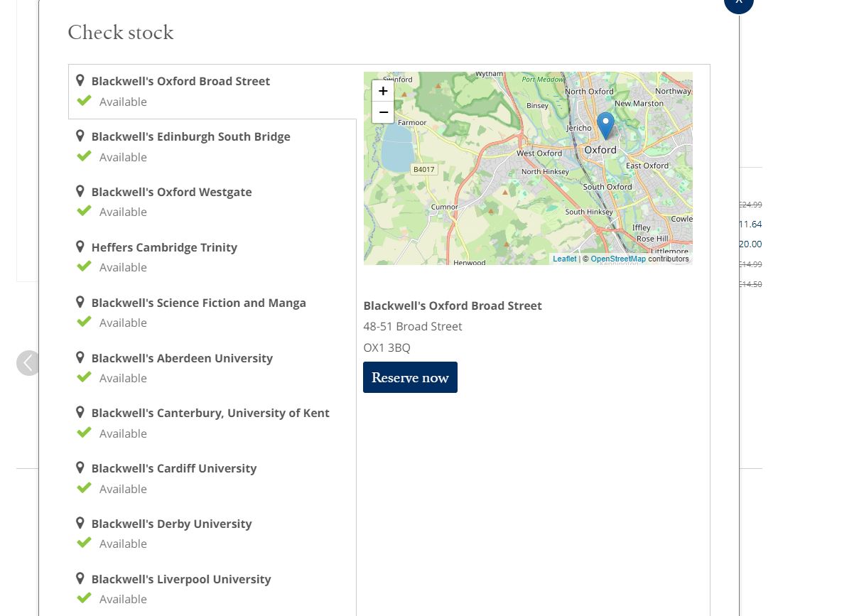Click the Check stock heading
Image resolution: width=859 pixels, height=616 pixels.
point(121,33)
